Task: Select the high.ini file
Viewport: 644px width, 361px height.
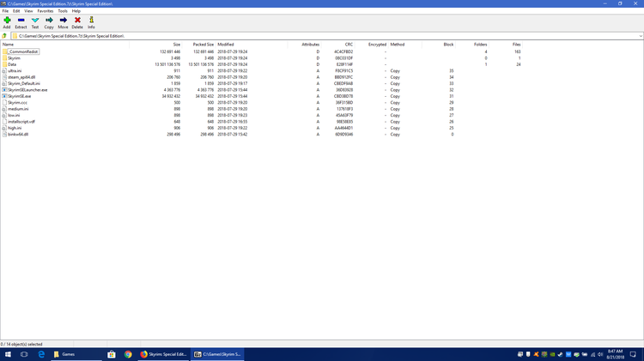Action: coord(15,128)
